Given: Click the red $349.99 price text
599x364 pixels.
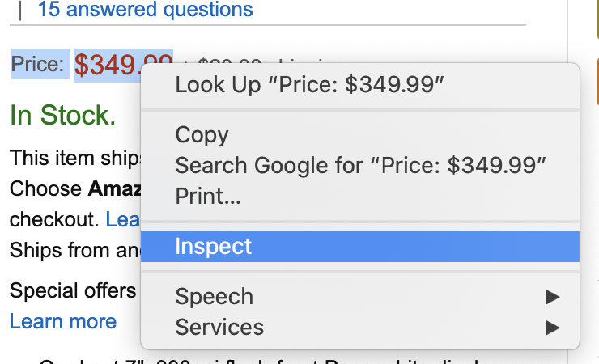Looking at the screenshot, I should pyautogui.click(x=122, y=65).
